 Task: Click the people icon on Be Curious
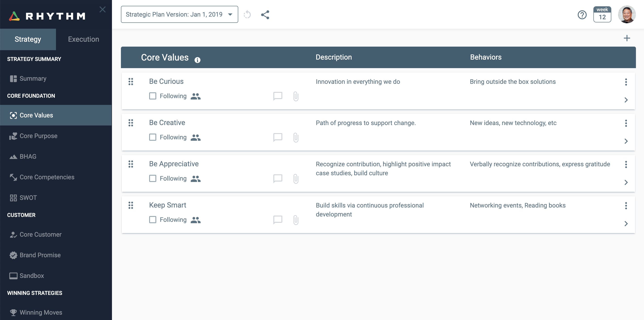(195, 96)
